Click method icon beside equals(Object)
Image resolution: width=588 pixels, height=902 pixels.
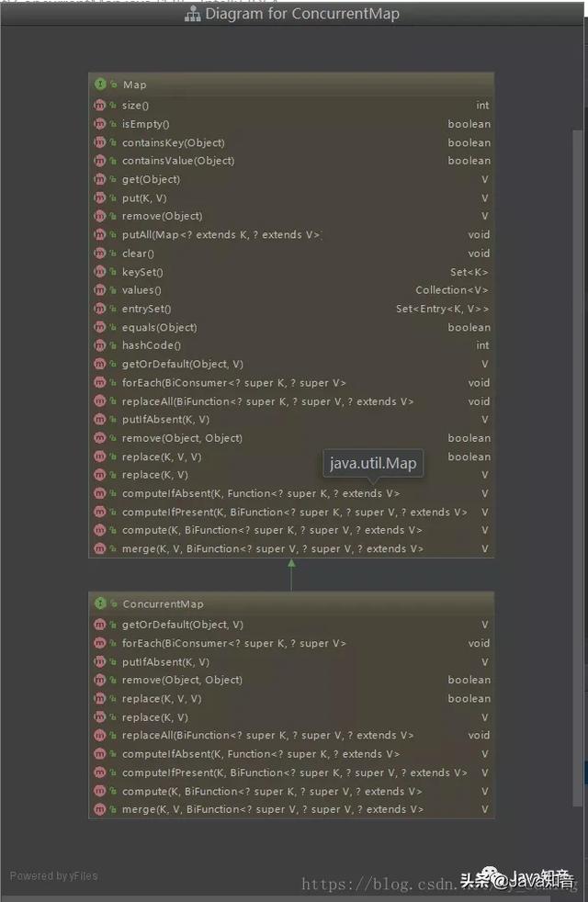(99, 327)
